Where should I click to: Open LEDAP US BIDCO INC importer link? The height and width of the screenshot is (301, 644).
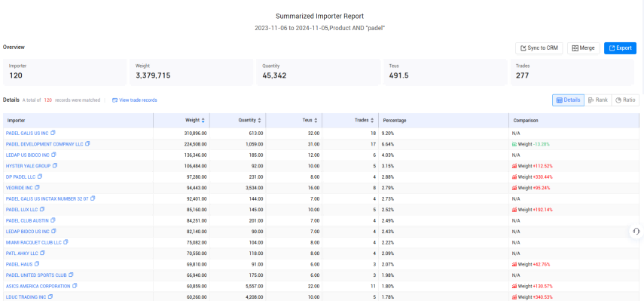click(x=28, y=155)
